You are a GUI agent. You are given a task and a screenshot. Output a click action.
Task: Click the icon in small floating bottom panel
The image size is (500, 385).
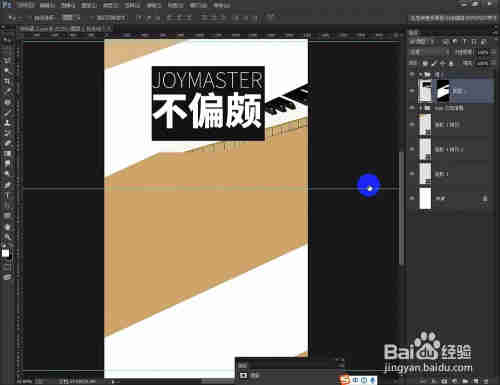(244, 375)
